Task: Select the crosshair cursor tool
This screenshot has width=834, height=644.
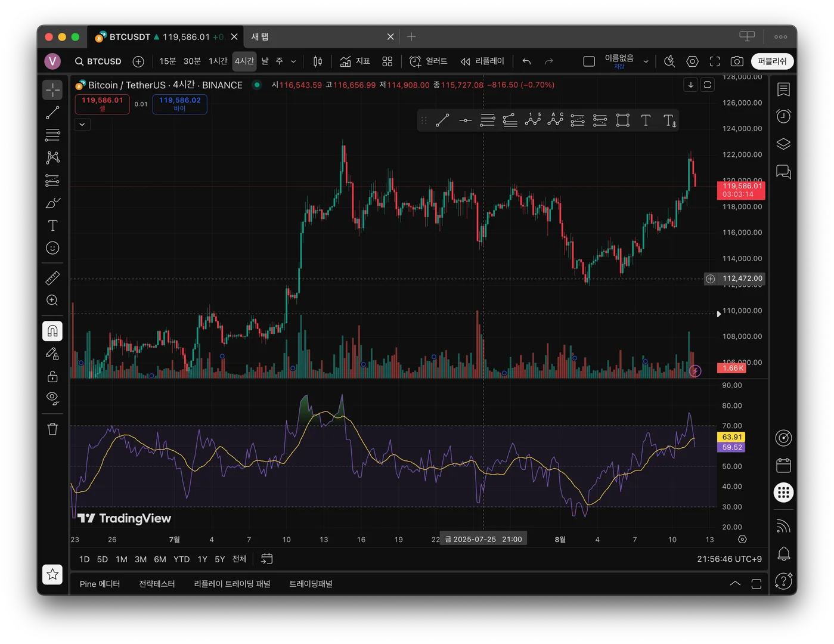Action: pyautogui.click(x=52, y=90)
